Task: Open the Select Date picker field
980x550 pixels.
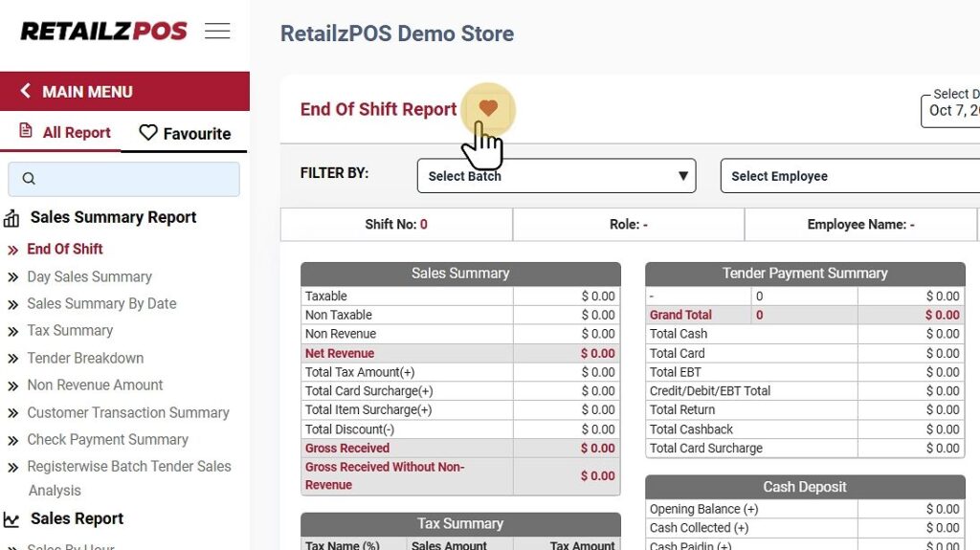Action: (x=952, y=110)
